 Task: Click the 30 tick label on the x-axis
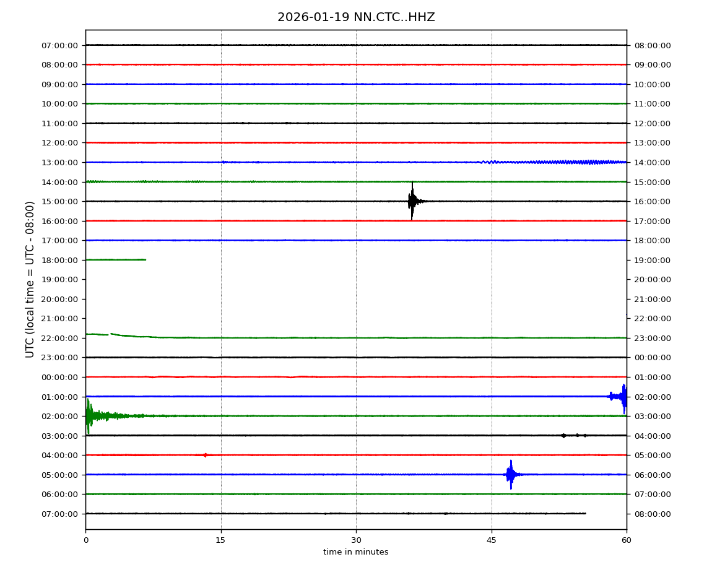pos(356,540)
